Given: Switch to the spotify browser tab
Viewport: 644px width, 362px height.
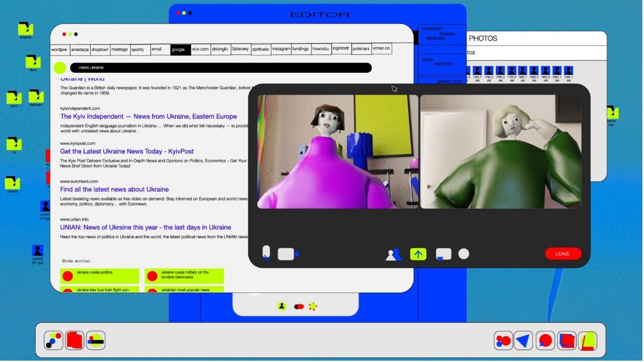Looking at the screenshot, I should click(140, 50).
